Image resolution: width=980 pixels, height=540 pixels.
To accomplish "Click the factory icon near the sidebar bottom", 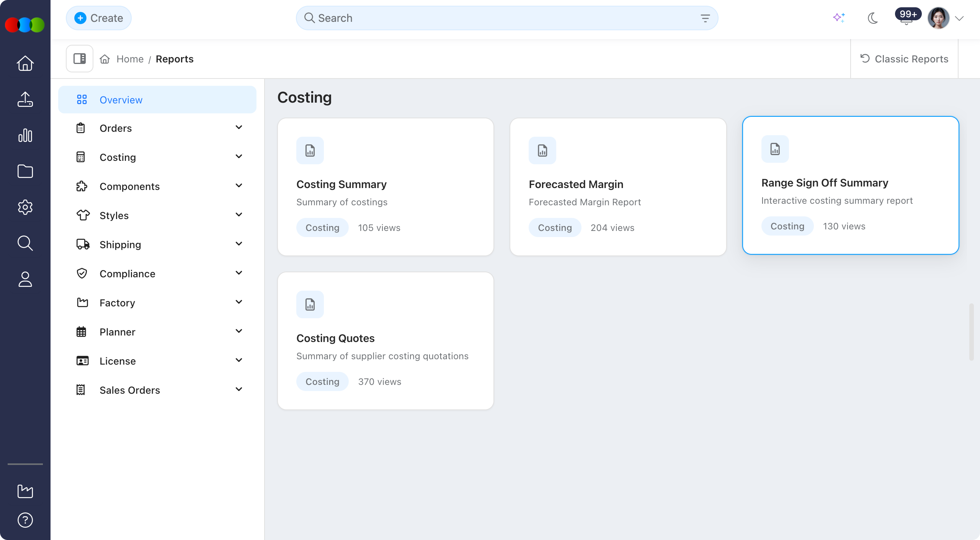I will point(25,491).
